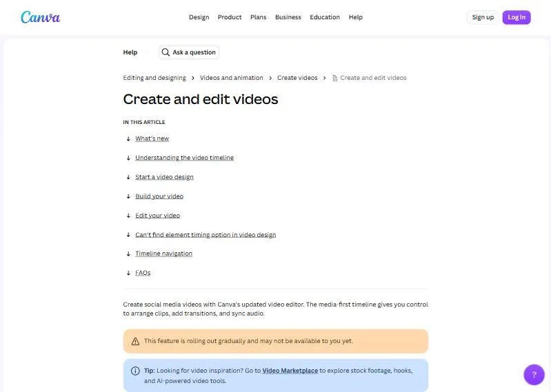
Task: Open Videos and animation breadcrumb
Action: pos(231,78)
